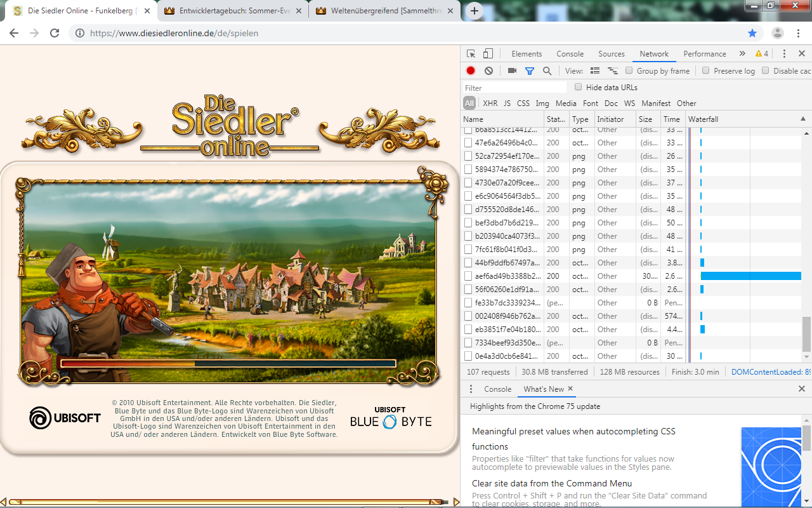
Task: Switch to the Sources panel tab
Action: click(x=612, y=54)
